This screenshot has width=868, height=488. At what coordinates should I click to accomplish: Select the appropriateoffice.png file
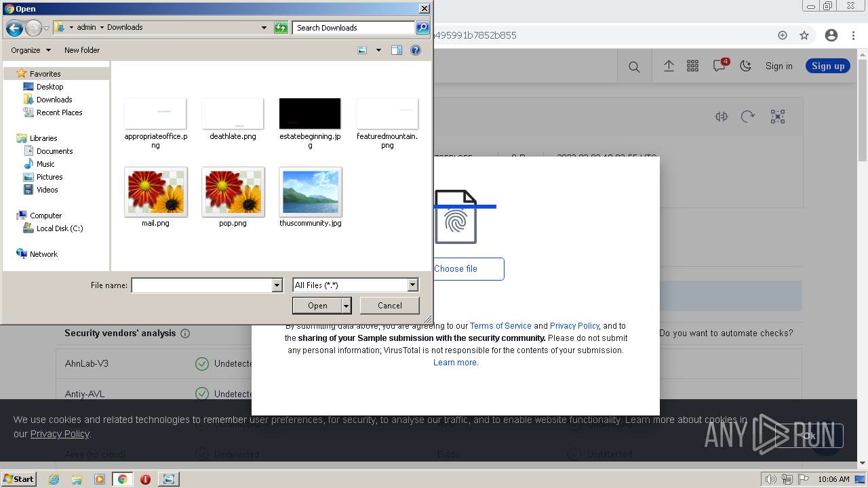[155, 123]
